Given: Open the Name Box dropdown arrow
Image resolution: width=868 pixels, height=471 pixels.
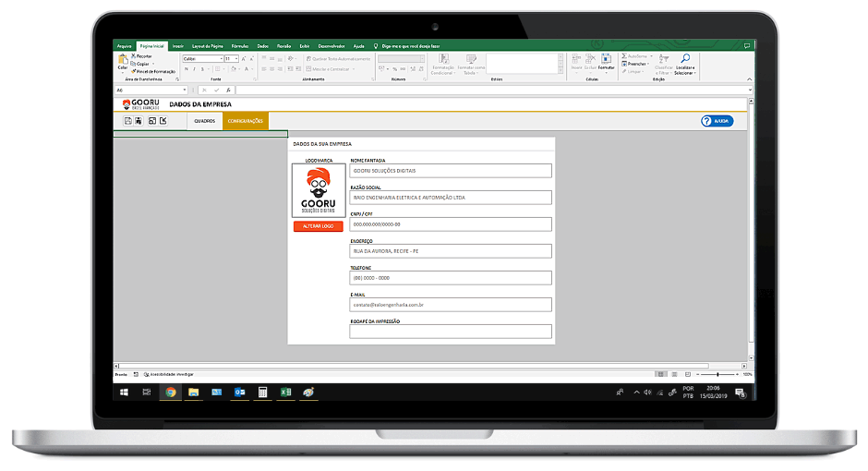Looking at the screenshot, I should [x=184, y=90].
